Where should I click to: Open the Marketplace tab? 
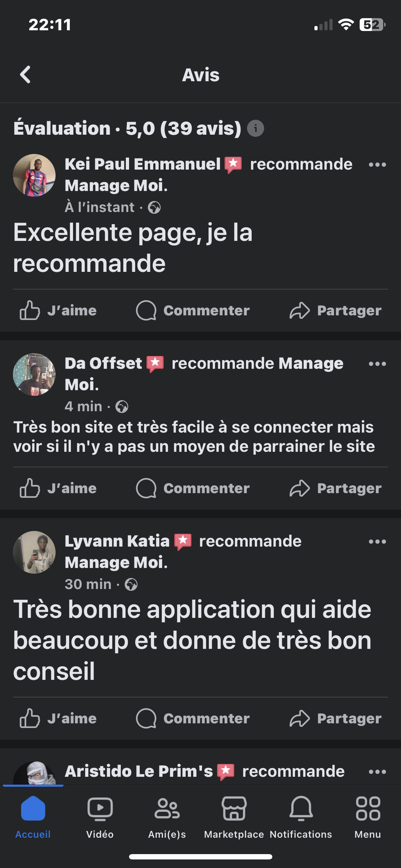coord(234,815)
